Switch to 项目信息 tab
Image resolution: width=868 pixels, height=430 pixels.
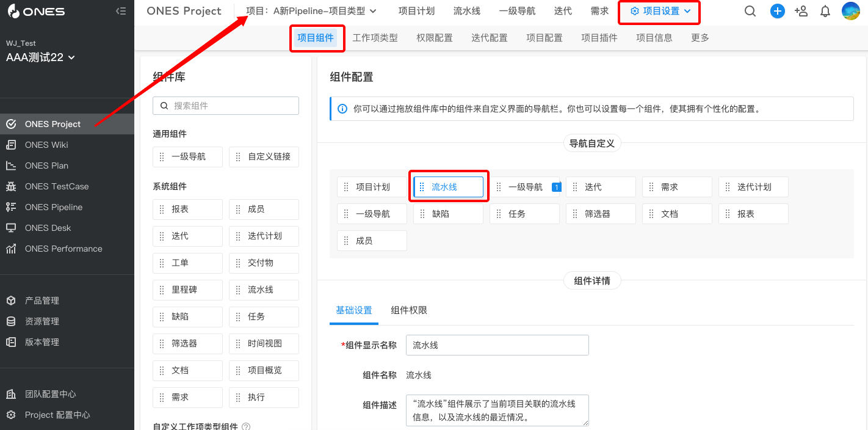click(x=654, y=38)
